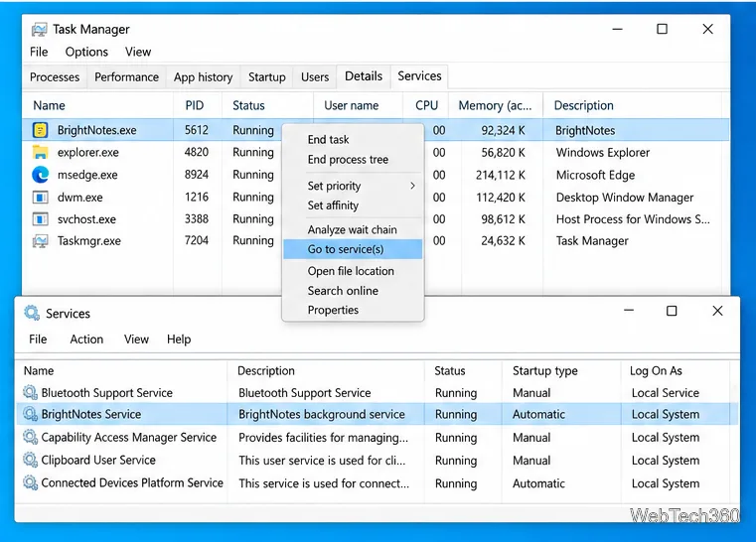Screen dimensions: 756x542
Task: Select svchost.exe process name
Action: point(86,219)
